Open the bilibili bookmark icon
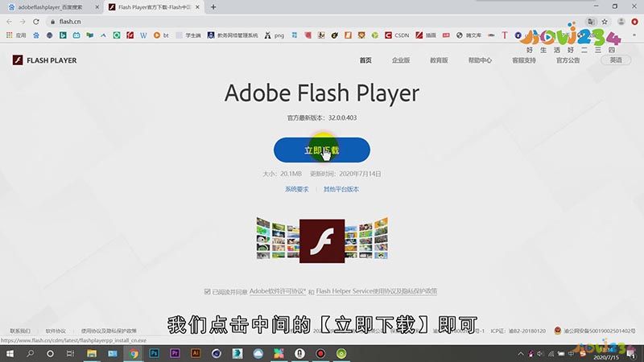 point(76,35)
